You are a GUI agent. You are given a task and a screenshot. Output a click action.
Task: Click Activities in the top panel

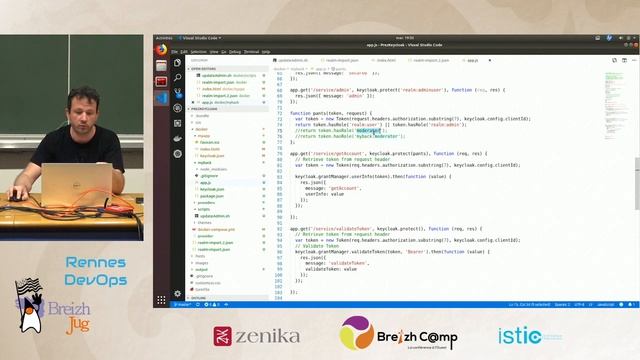click(x=164, y=38)
